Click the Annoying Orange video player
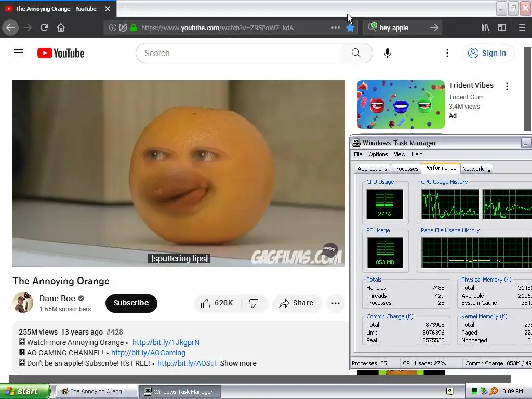The height and width of the screenshot is (399, 532). (x=179, y=174)
